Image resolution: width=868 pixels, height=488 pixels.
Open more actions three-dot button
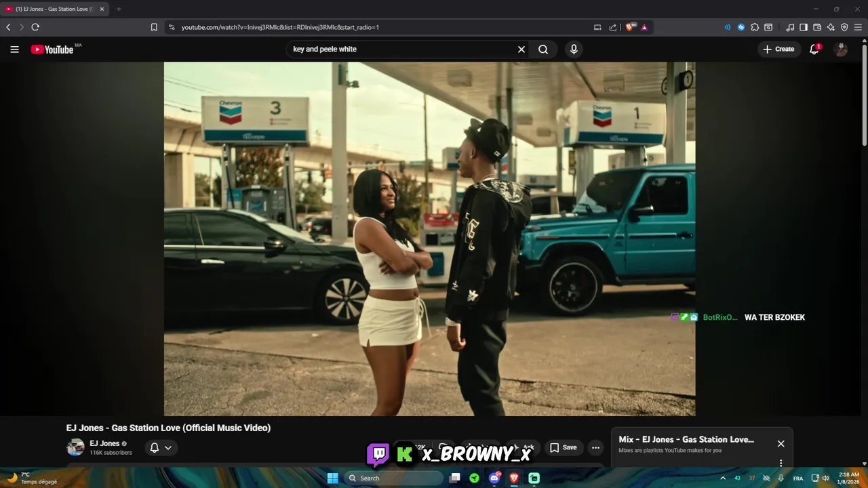[x=595, y=447]
